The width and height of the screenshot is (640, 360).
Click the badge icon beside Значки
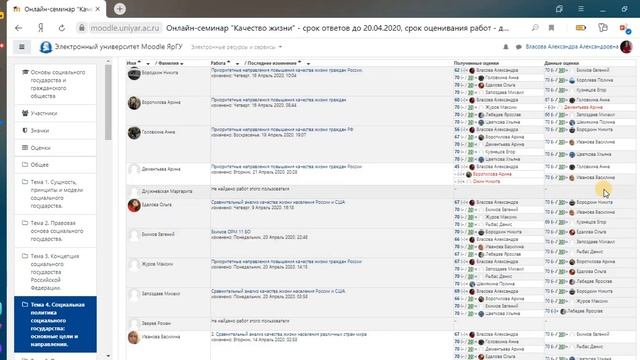click(25, 130)
